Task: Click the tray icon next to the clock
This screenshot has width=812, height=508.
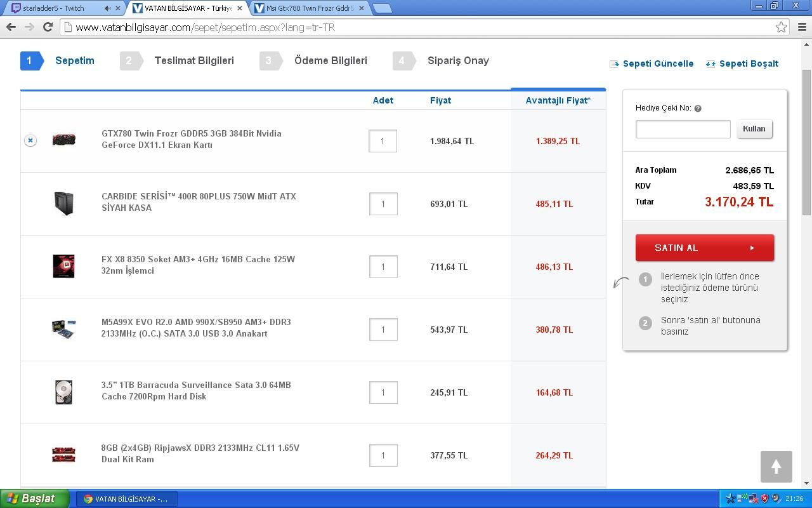Action: point(775,498)
